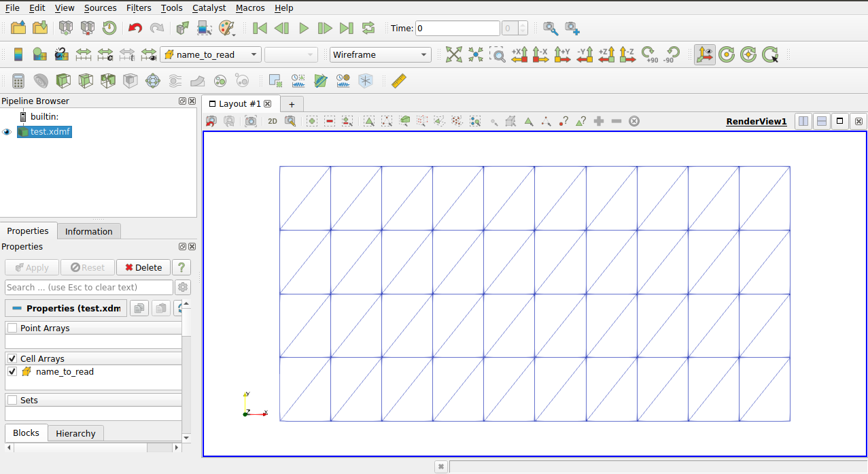Split RenderView1 vertically
The width and height of the screenshot is (868, 474).
click(x=822, y=121)
